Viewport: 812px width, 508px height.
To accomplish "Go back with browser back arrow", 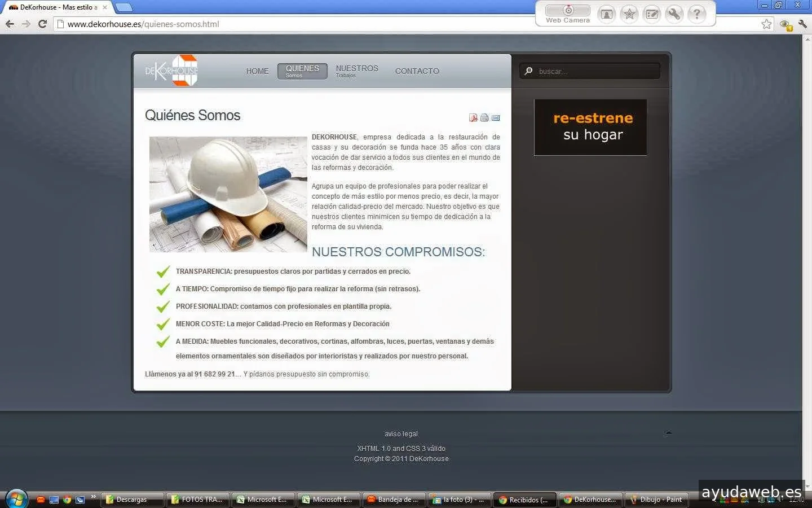I will tap(10, 24).
